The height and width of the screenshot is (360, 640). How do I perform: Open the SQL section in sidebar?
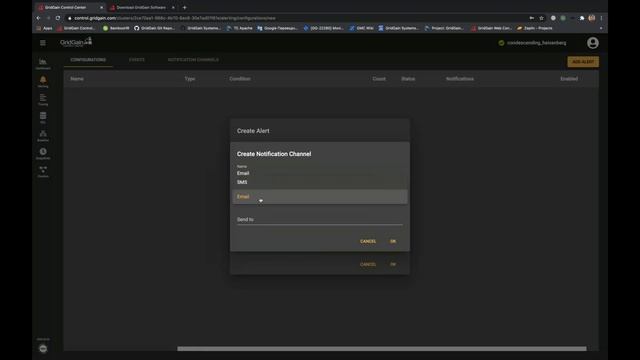(x=43, y=118)
